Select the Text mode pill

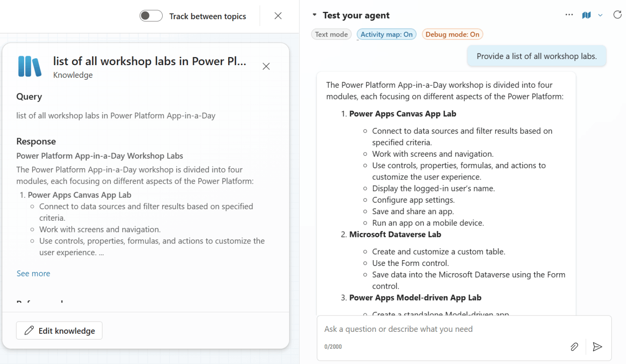click(331, 35)
